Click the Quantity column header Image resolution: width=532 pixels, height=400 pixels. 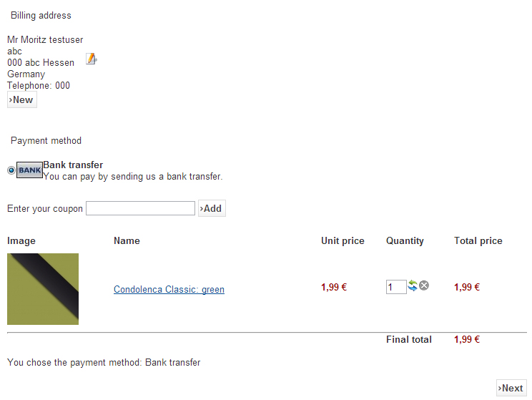[405, 240]
